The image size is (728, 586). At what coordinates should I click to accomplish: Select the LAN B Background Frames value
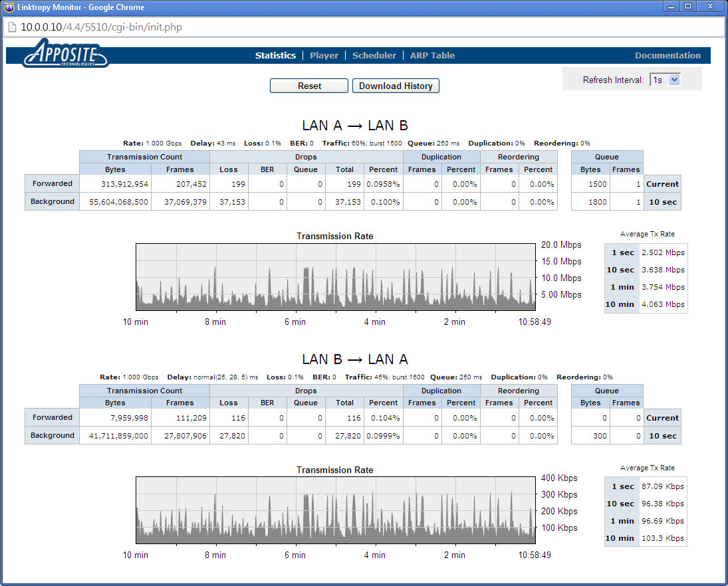pos(180,435)
